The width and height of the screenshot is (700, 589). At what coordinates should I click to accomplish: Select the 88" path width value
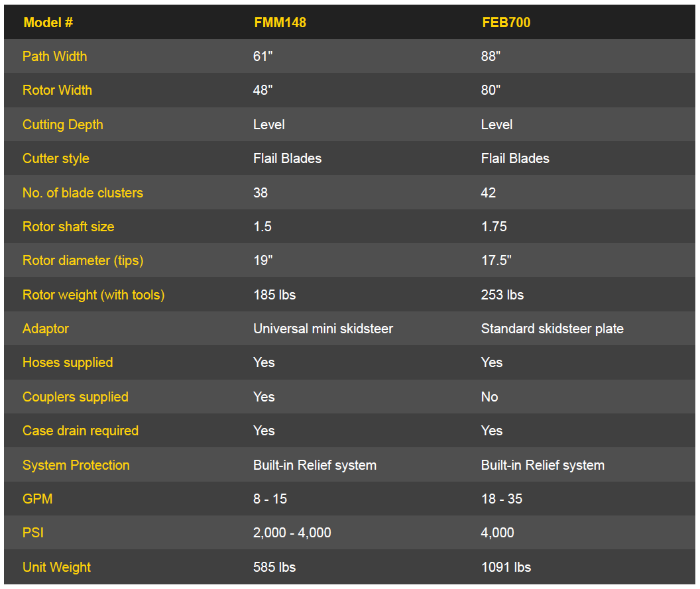coord(491,56)
